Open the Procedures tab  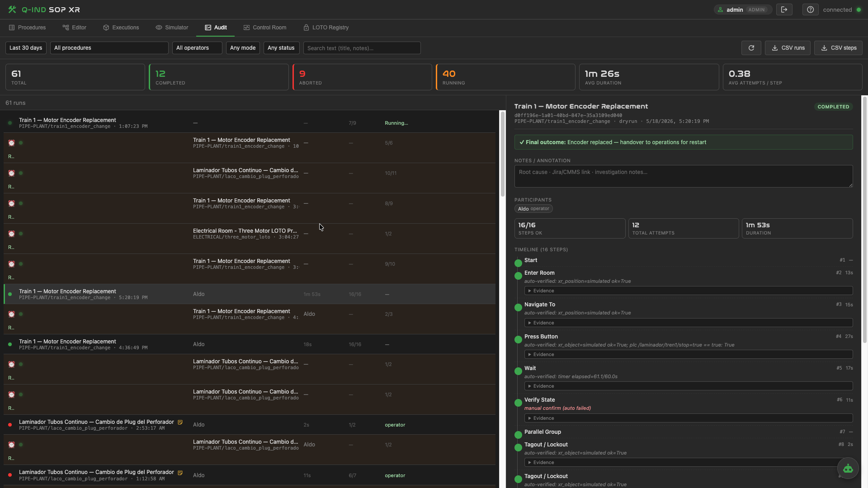pyautogui.click(x=27, y=28)
